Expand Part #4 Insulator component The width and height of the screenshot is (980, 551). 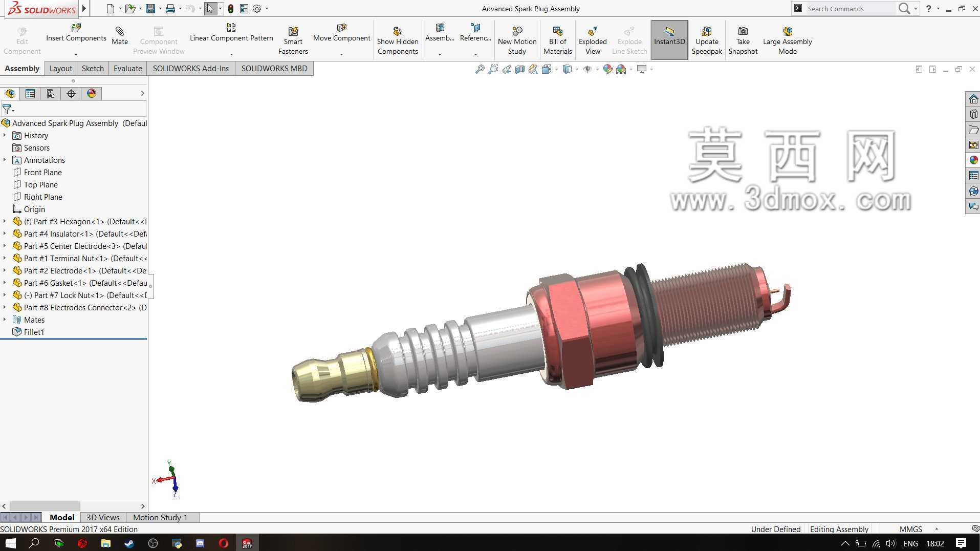5,234
